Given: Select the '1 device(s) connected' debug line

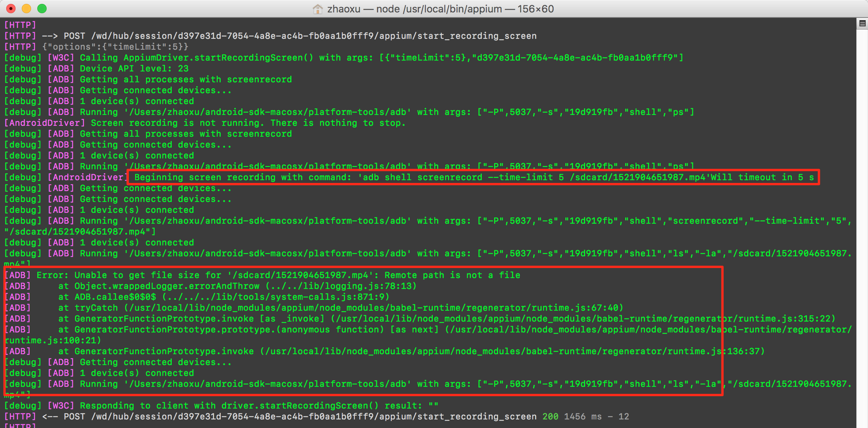Looking at the screenshot, I should (x=136, y=101).
